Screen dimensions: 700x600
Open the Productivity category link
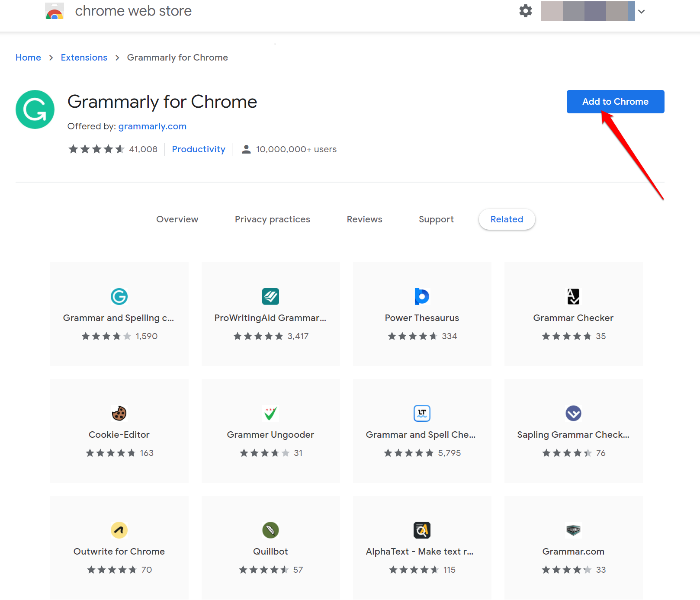[x=199, y=149]
